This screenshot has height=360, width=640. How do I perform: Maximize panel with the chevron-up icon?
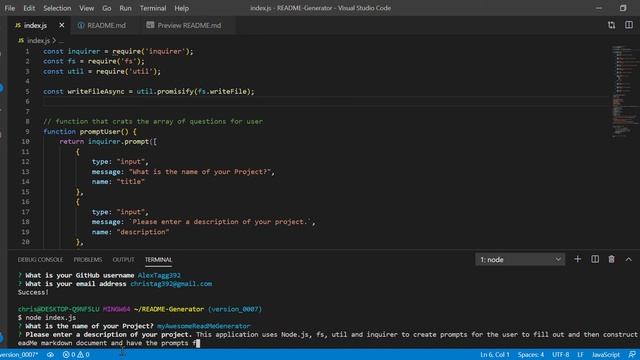pyautogui.click(x=629, y=259)
